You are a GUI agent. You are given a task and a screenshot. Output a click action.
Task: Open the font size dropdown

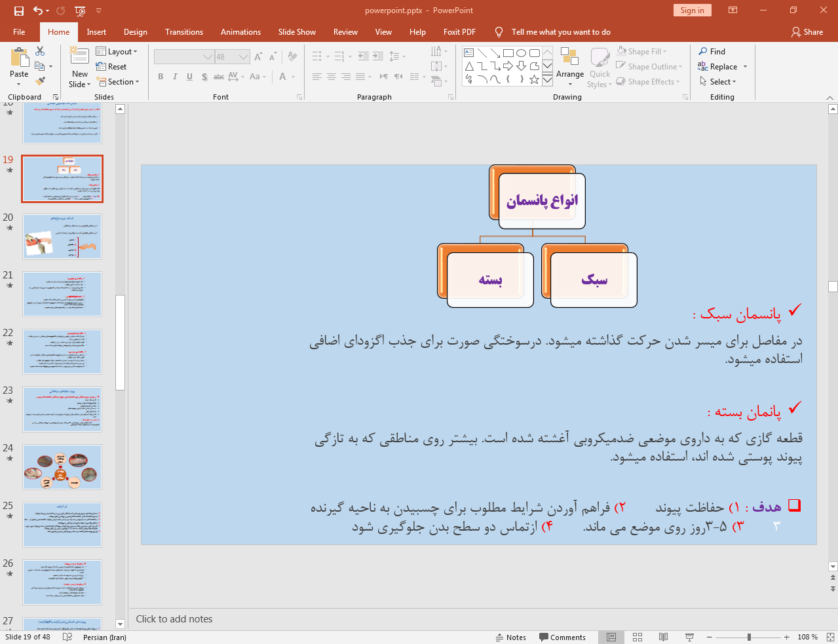[x=244, y=57]
